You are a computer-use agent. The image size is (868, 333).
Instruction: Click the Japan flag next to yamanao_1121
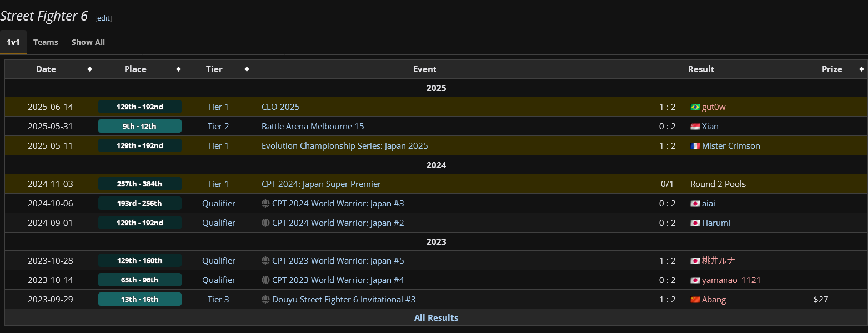695,280
